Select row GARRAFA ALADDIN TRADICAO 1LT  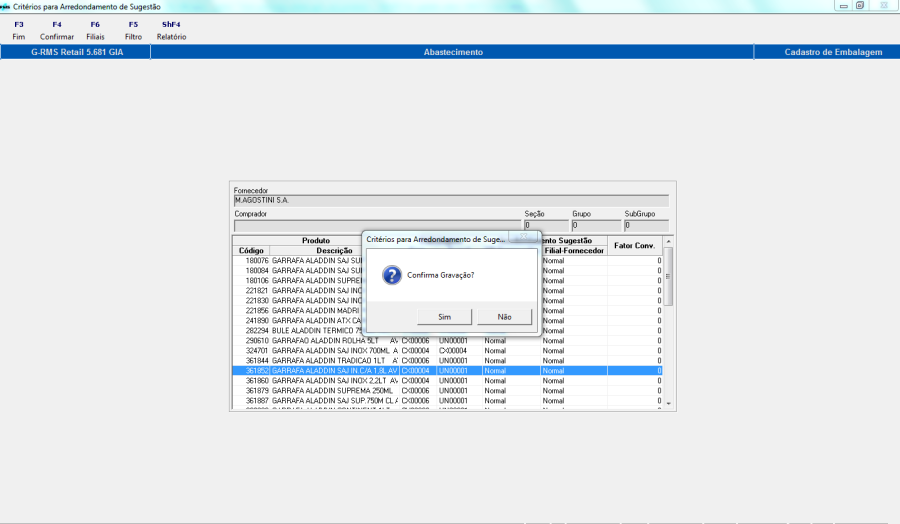447,361
